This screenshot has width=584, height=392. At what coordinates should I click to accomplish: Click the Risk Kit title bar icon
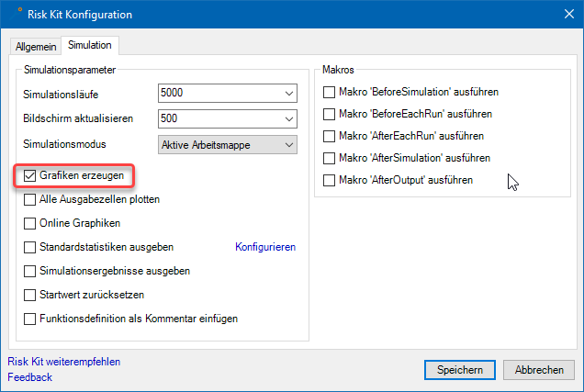coord(16,14)
